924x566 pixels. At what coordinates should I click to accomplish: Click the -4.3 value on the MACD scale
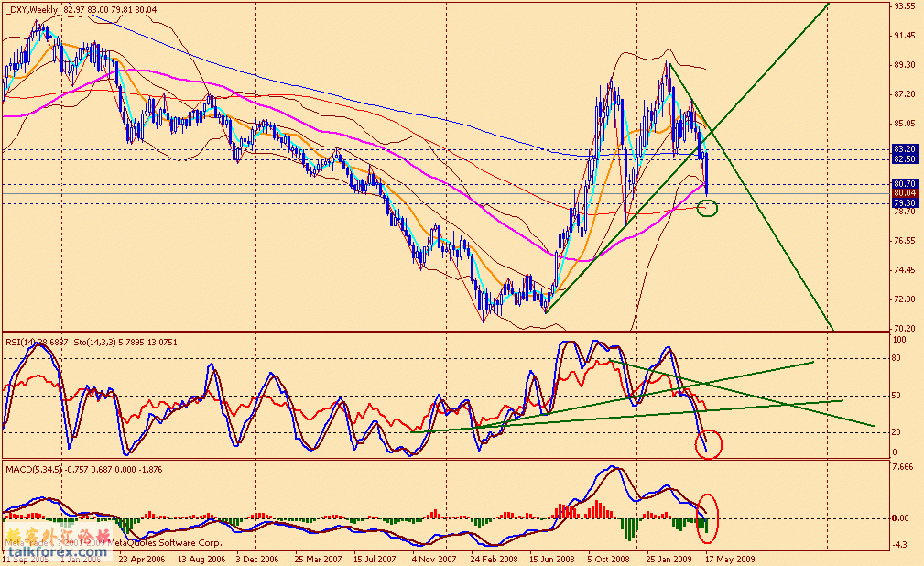[899, 545]
